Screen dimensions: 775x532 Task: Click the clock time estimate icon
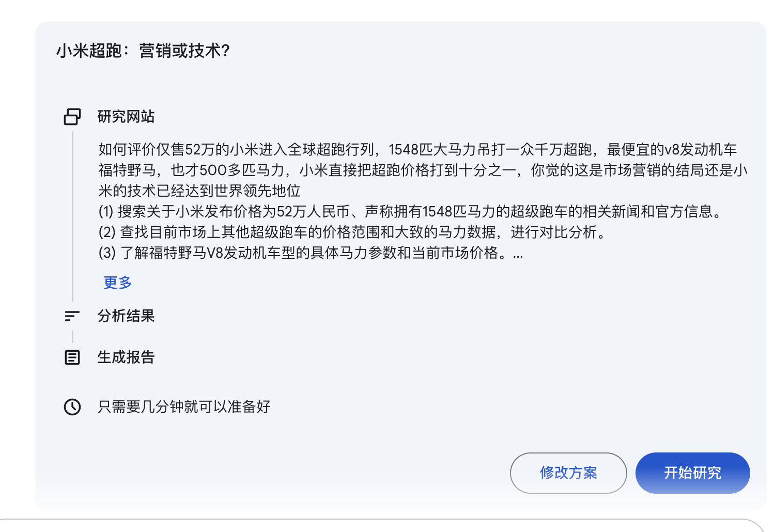point(72,407)
